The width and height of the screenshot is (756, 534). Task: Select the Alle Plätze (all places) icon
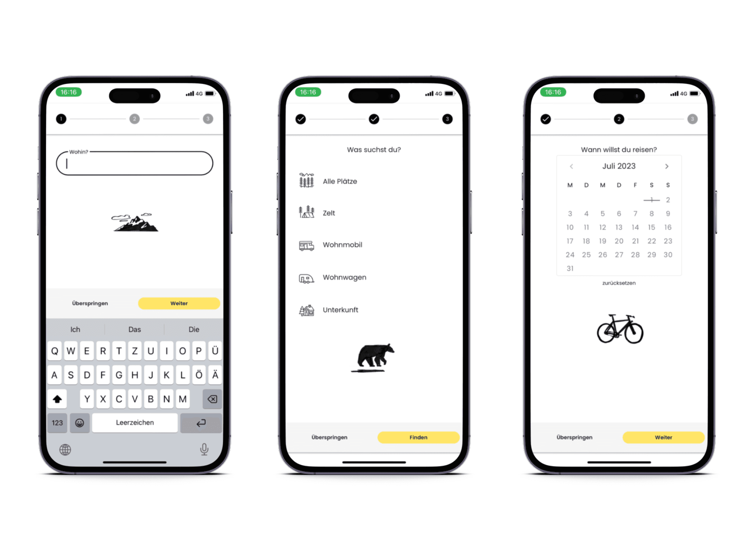[306, 180]
